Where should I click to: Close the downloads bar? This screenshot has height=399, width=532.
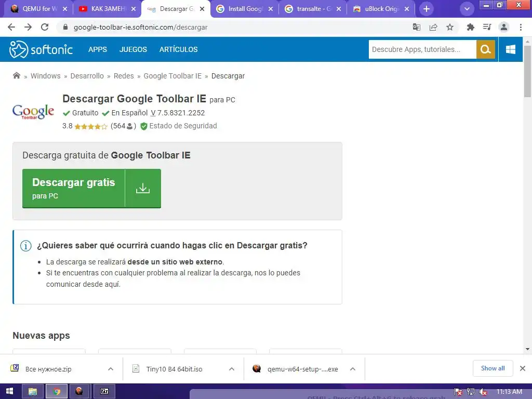523,368
